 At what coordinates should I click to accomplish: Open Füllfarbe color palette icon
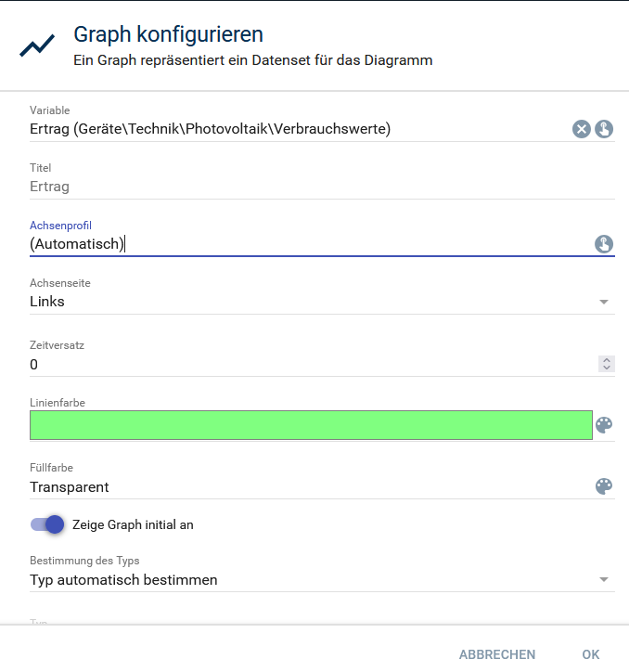point(604,486)
